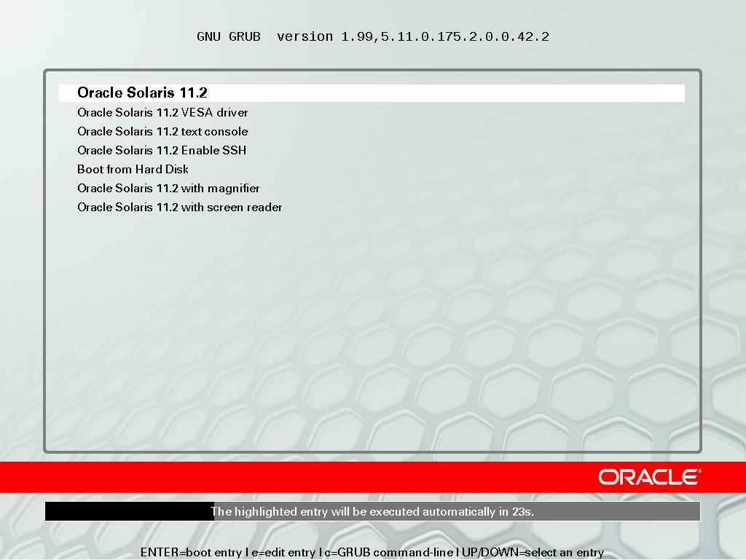Select Boot from Hard Disk entry
The width and height of the screenshot is (746, 560).
pyautogui.click(x=133, y=170)
